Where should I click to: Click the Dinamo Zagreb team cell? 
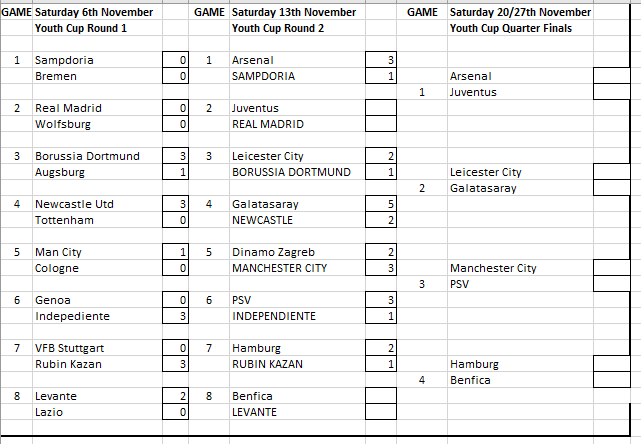273,252
